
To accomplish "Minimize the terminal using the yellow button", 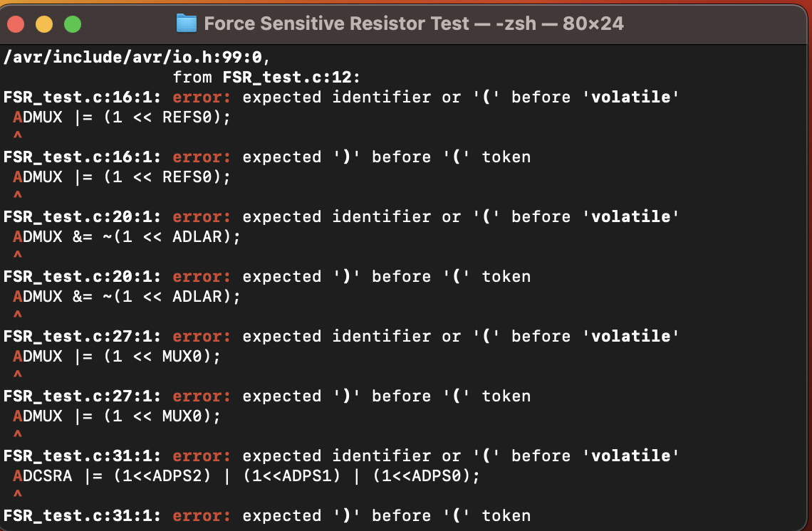I will click(x=44, y=25).
